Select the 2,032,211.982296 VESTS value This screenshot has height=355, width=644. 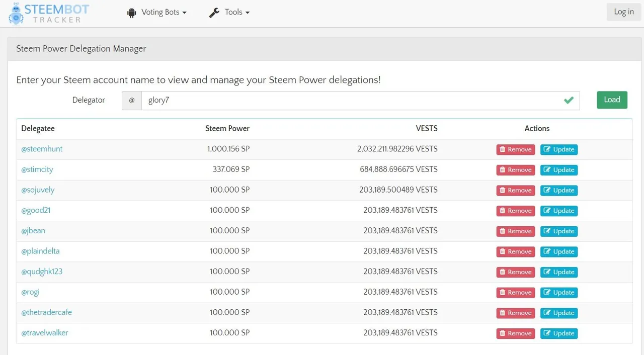tap(397, 149)
